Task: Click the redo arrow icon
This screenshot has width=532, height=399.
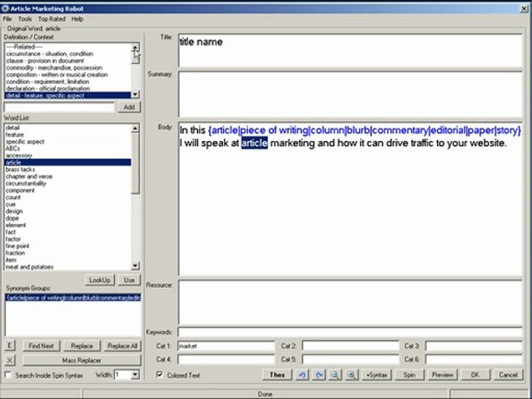Action: click(x=319, y=375)
